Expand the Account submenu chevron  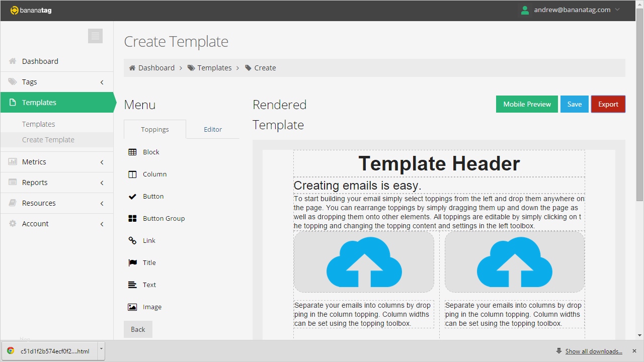tap(102, 224)
